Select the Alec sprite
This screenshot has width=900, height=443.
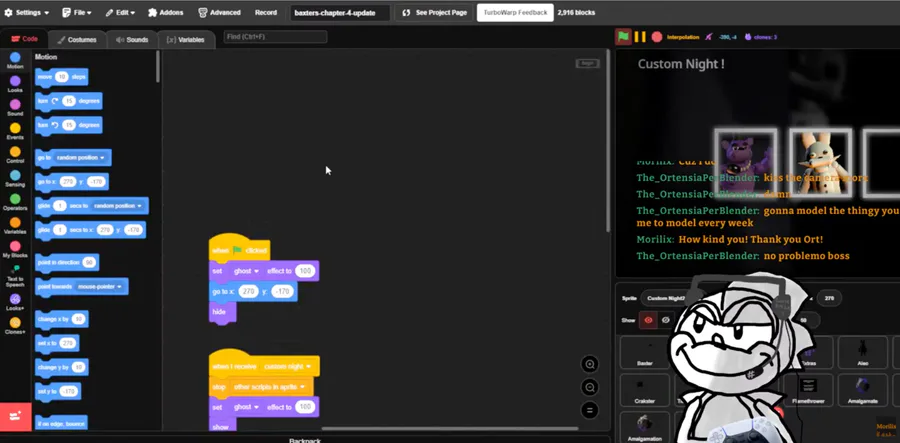pos(863,352)
